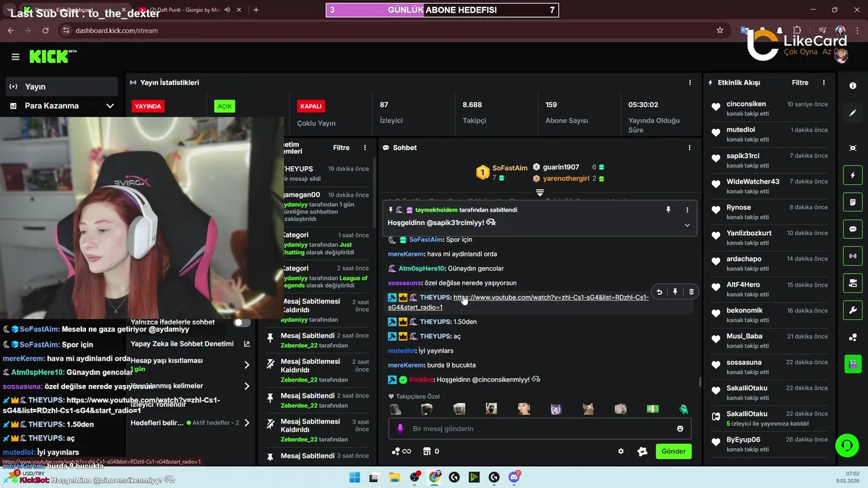The height and width of the screenshot is (488, 868).
Task: Click the AÇIK status badge
Action: coord(224,106)
